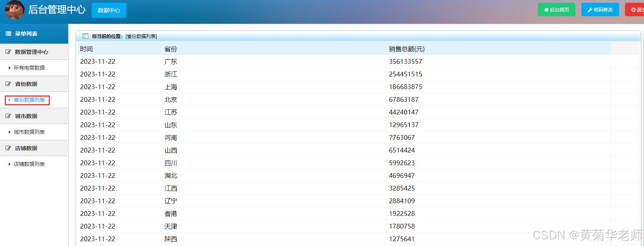Click arrow beside 城市数据列表
Viewport: 644px width, 246px height.
pyautogui.click(x=10, y=132)
